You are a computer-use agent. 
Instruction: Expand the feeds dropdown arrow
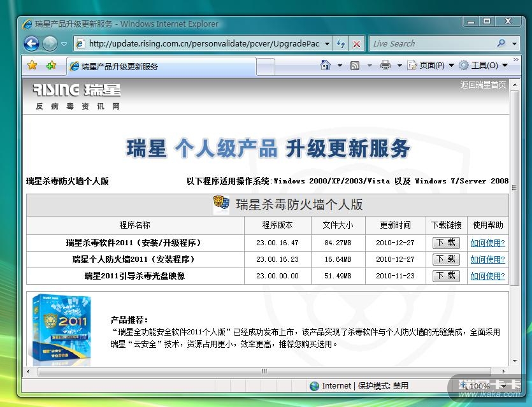pyautogui.click(x=370, y=66)
